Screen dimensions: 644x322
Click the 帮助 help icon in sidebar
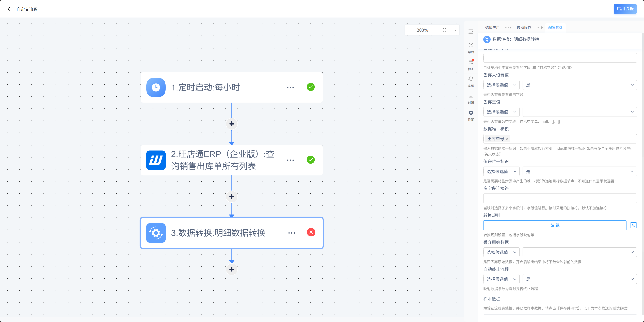(471, 45)
